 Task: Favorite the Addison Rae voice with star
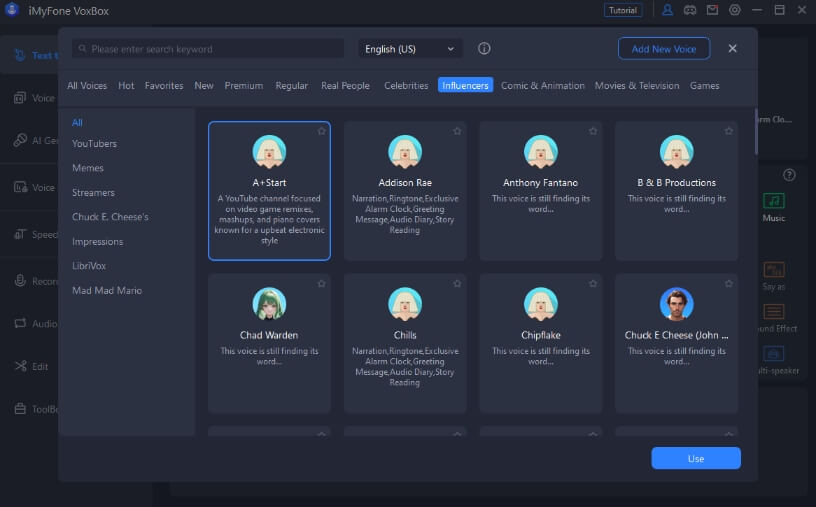pos(457,131)
